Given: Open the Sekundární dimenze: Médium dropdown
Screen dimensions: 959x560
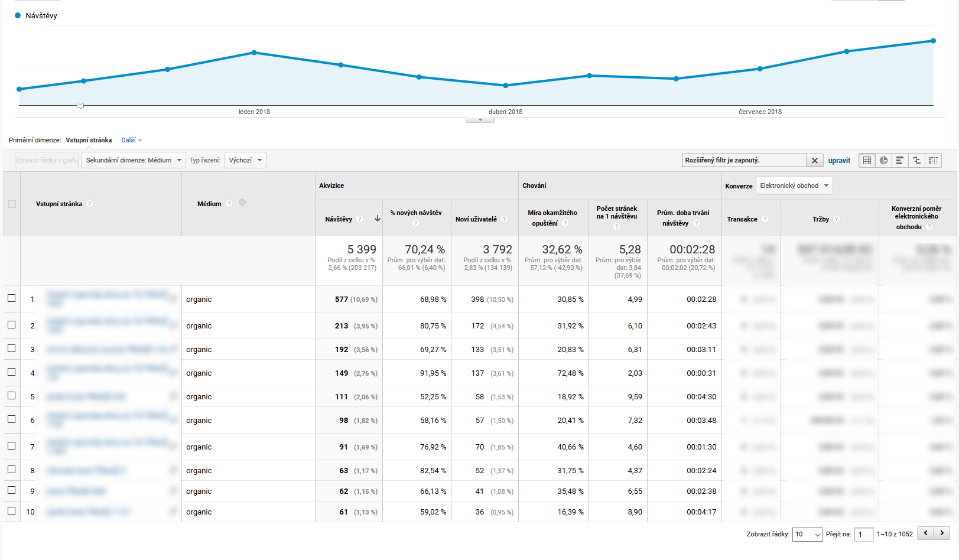Looking at the screenshot, I should pos(134,160).
